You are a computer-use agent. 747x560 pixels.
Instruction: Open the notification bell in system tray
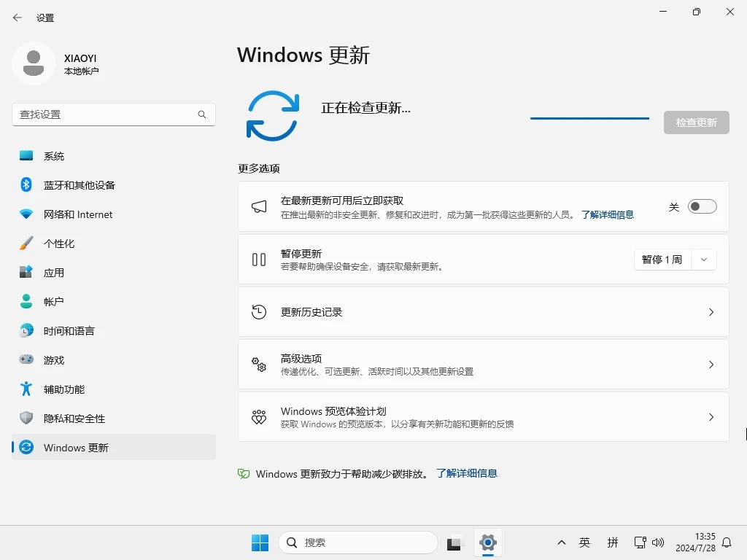[x=727, y=542]
